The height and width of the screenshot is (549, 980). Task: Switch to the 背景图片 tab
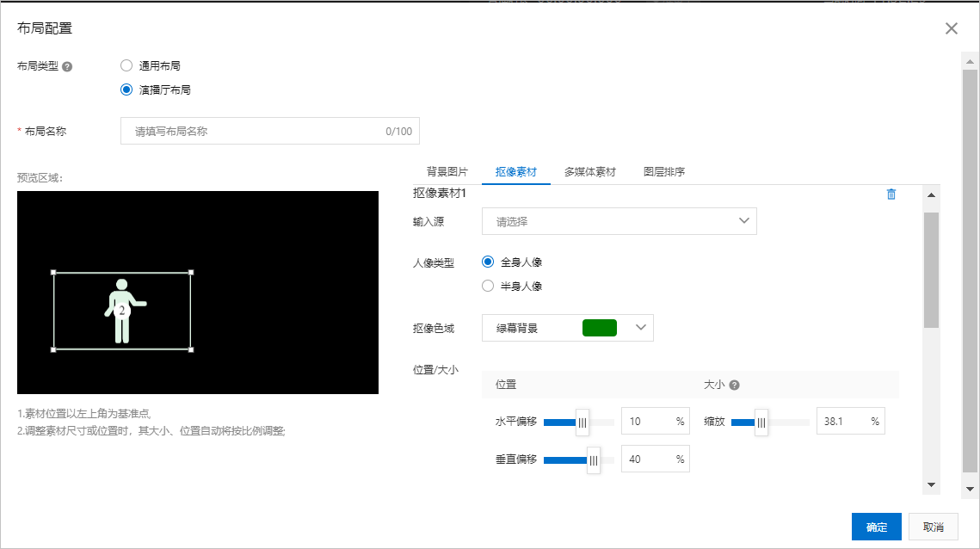[x=447, y=172]
